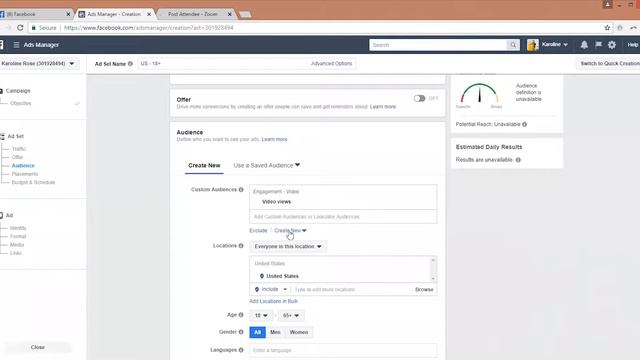The image size is (640, 360).
Task: Open maximum age 65+ dropdown
Action: tap(291, 316)
